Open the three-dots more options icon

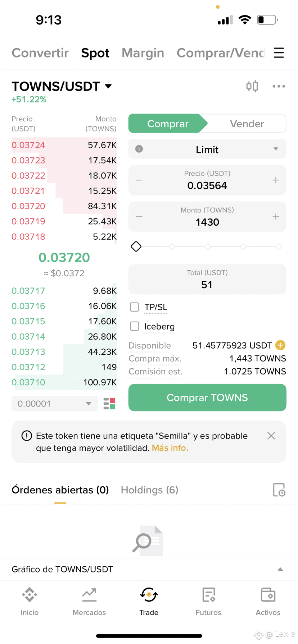[x=279, y=86]
